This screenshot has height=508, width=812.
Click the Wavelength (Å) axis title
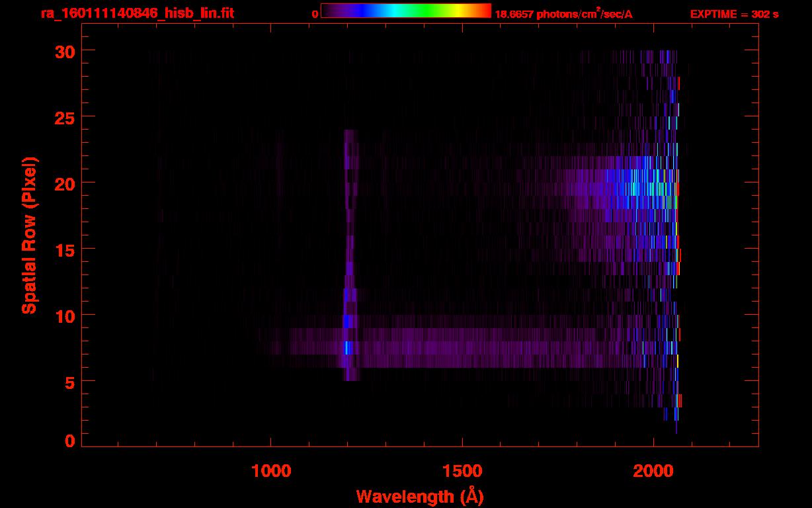420,496
